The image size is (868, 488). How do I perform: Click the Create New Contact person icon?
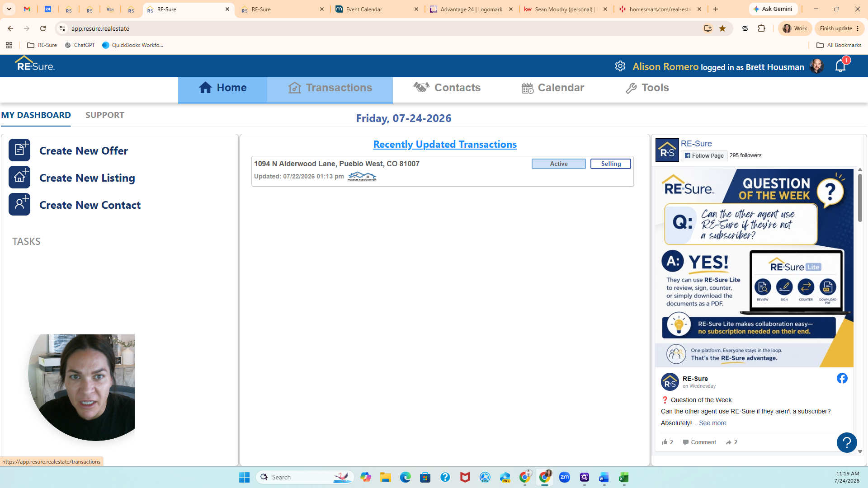coord(19,204)
